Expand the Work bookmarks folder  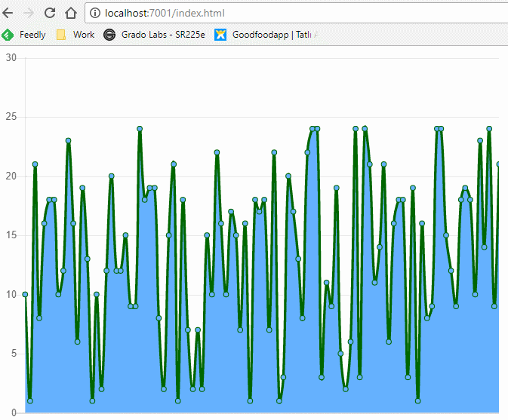tap(75, 35)
